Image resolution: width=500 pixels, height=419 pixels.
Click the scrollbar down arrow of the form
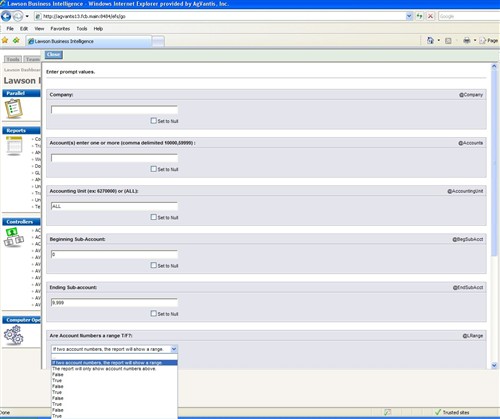[x=494, y=366]
